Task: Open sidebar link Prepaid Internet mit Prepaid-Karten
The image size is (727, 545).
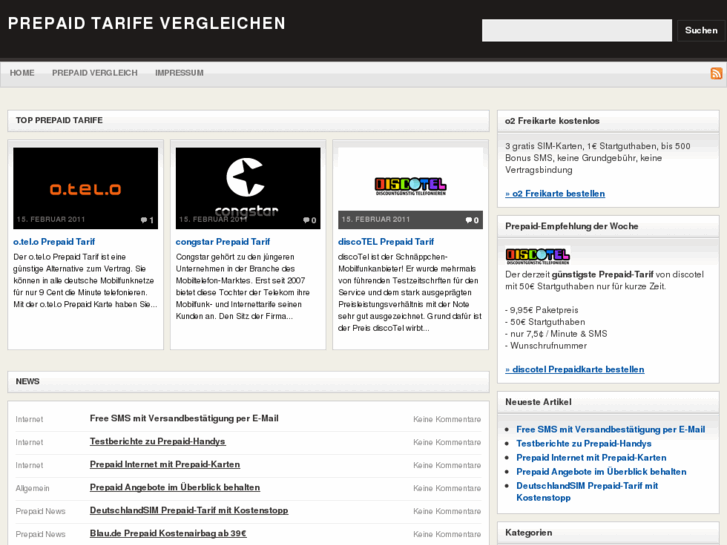Action: [591, 458]
